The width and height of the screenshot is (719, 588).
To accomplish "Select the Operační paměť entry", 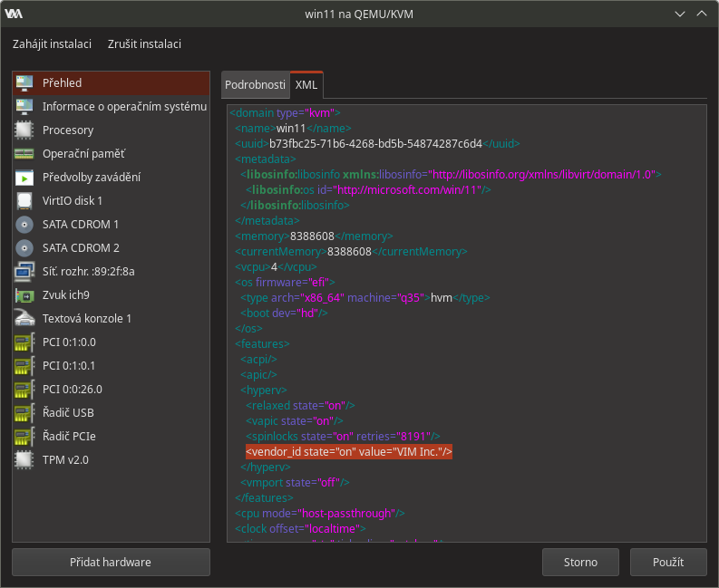I will (x=111, y=153).
